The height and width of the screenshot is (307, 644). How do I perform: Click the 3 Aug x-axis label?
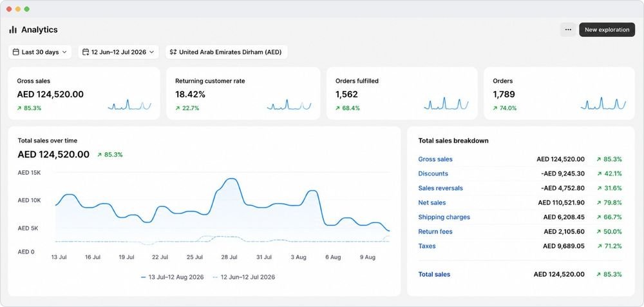click(298, 257)
